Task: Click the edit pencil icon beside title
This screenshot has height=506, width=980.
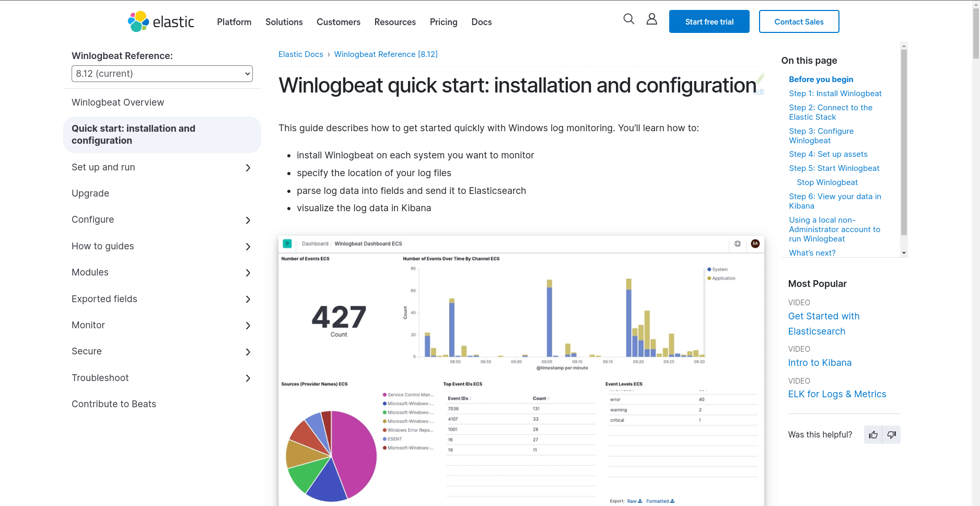Action: (x=760, y=79)
